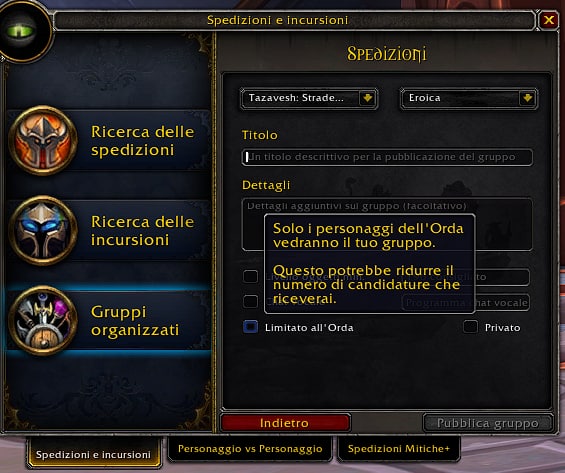Uncheck the Limitato all'Orda checkbox

click(x=250, y=327)
